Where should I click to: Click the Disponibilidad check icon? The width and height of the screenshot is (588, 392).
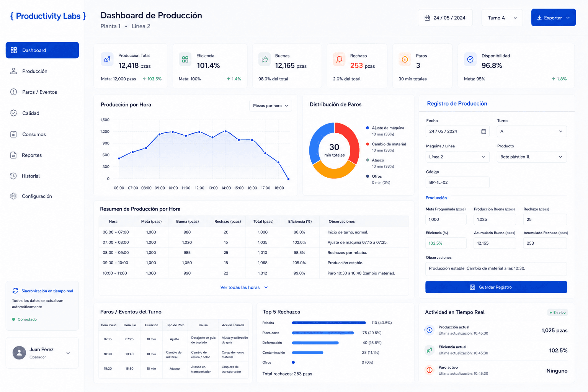470,59
